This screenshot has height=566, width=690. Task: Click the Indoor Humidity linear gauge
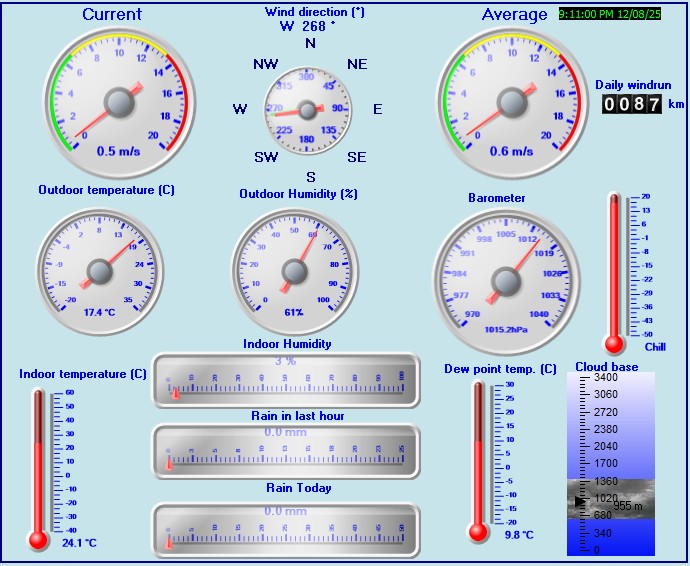(x=286, y=380)
